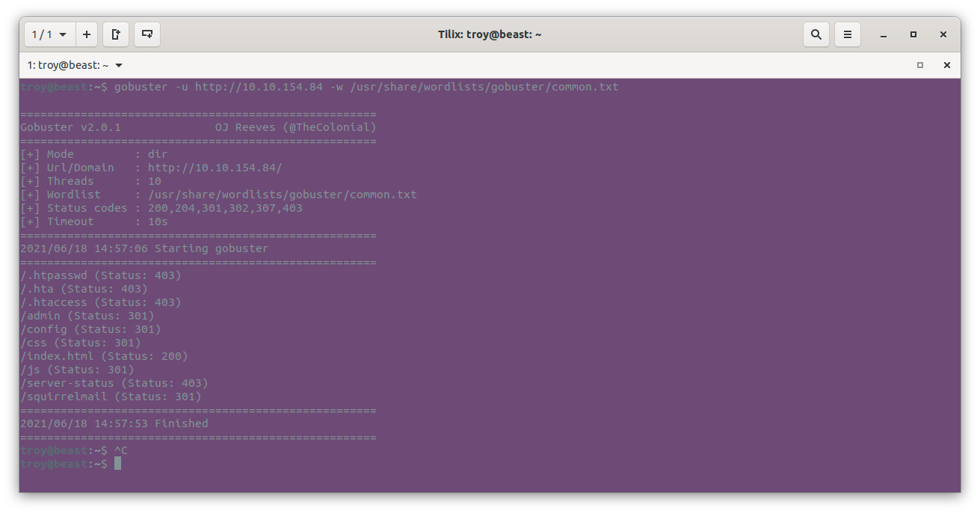Minimize the Tilix window
Screen dimensions: 980x514
point(884,34)
